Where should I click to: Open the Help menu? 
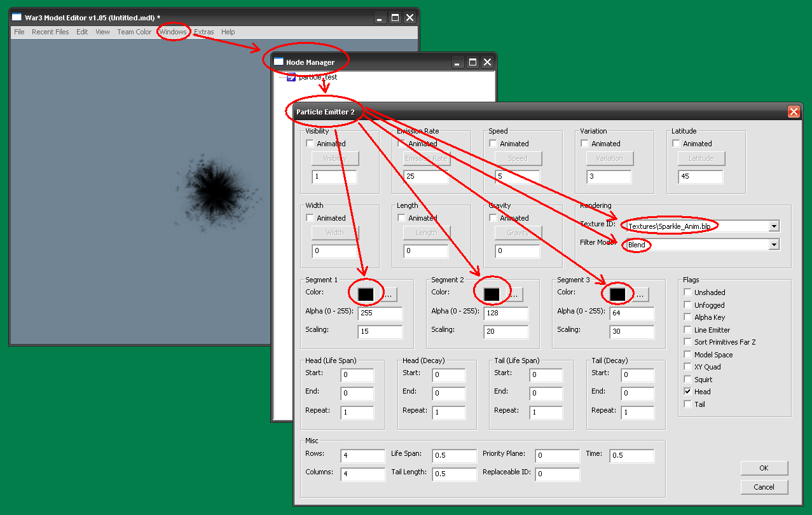(x=228, y=32)
